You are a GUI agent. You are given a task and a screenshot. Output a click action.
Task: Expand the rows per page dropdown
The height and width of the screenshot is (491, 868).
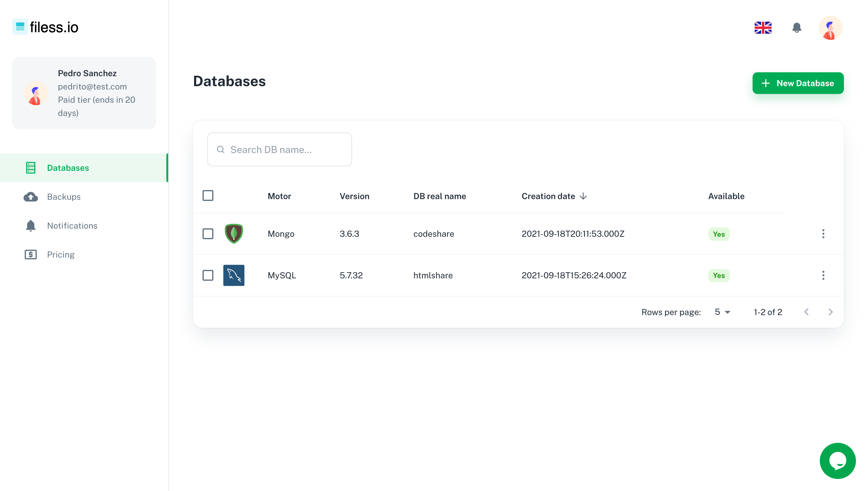pyautogui.click(x=722, y=312)
